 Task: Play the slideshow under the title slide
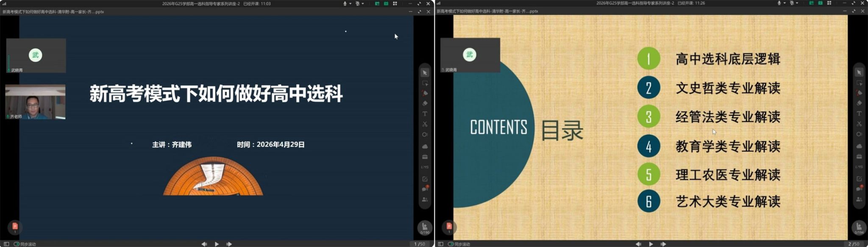pos(217,244)
